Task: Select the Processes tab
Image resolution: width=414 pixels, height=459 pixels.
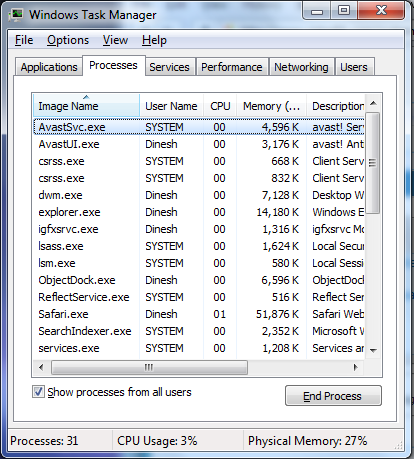Action: pos(114,65)
